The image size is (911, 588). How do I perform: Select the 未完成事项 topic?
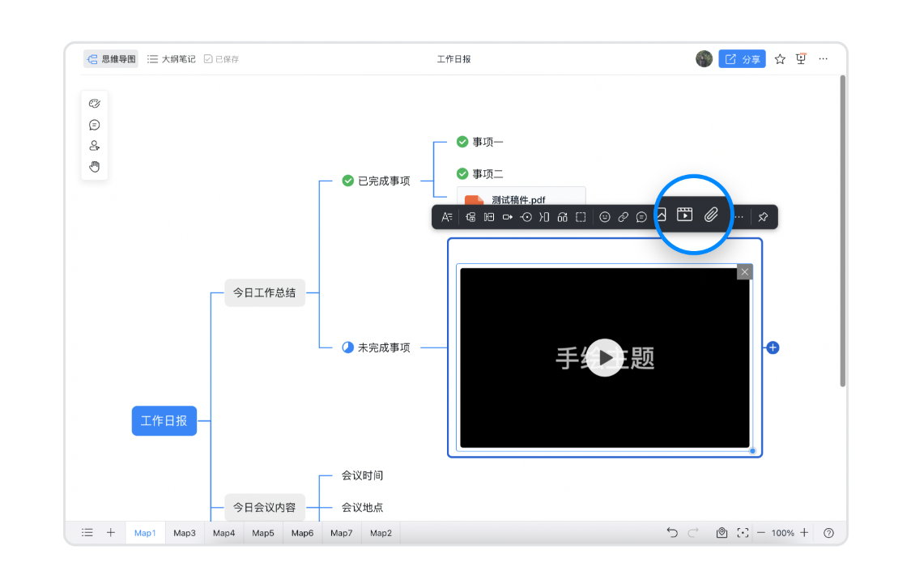[x=384, y=347]
